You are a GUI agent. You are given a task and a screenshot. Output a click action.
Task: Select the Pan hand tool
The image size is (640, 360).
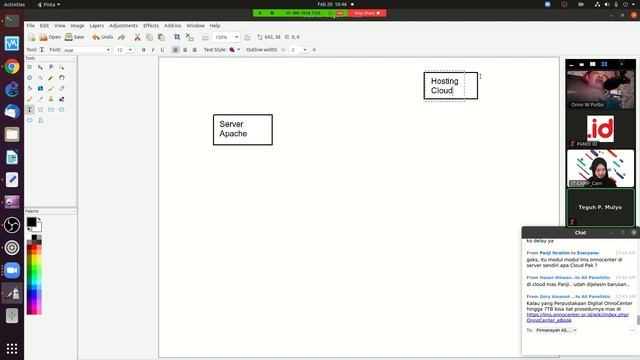coord(62,78)
